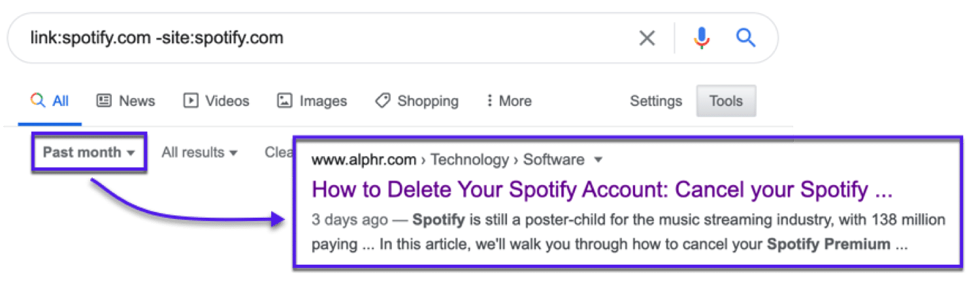Viewport: 980px width, 289px height.
Task: Select the Shopping search tab
Action: pos(427,101)
